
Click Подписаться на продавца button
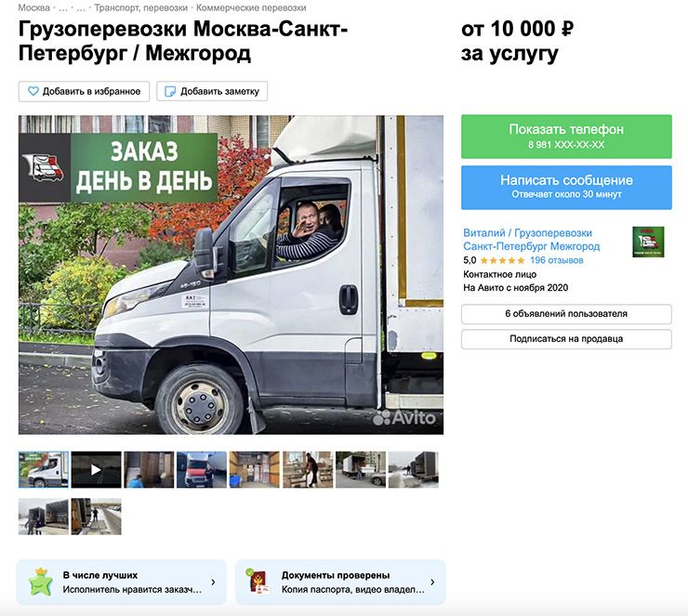click(566, 339)
